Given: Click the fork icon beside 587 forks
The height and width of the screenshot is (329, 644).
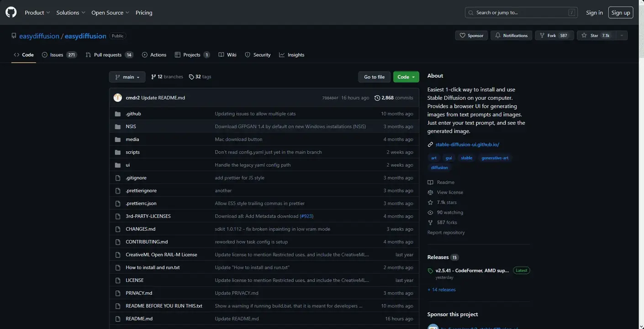Looking at the screenshot, I should pyautogui.click(x=430, y=223).
